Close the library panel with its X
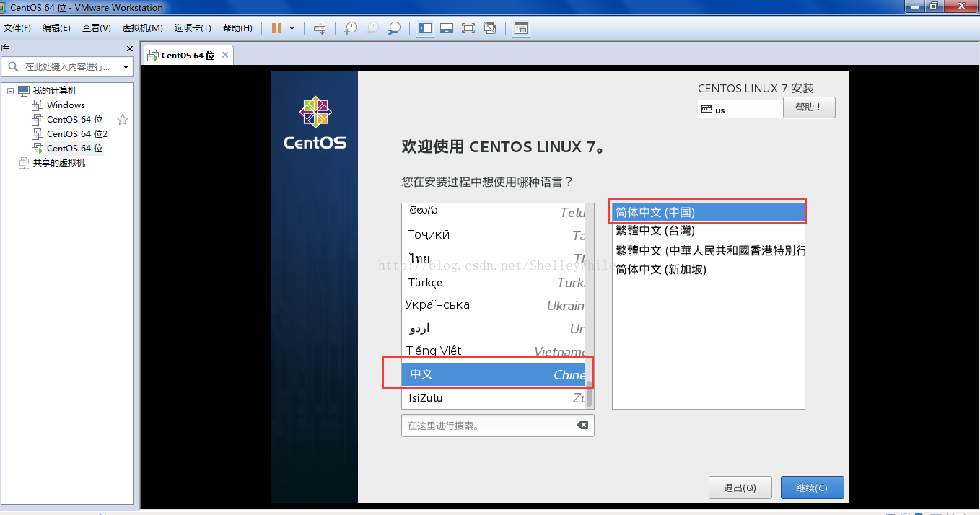The height and width of the screenshot is (515, 980). tap(130, 48)
